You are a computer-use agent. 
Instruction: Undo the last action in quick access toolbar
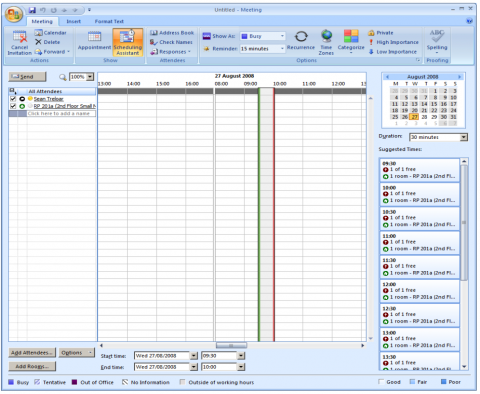point(43,10)
